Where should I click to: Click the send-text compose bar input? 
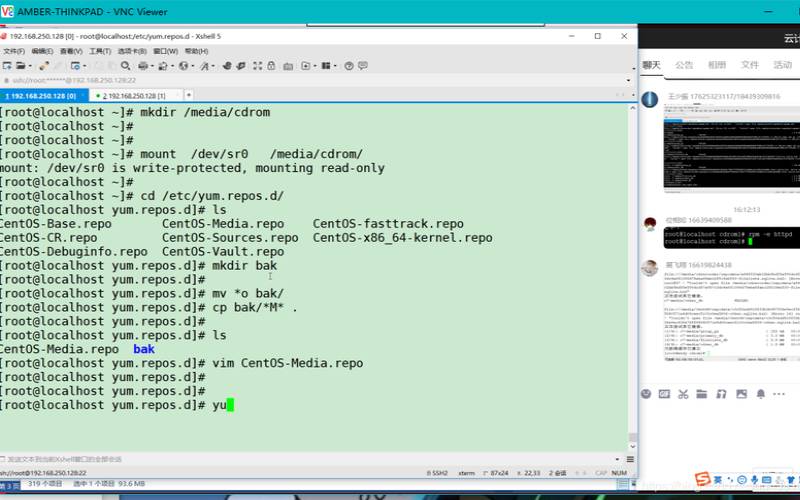pos(308,459)
